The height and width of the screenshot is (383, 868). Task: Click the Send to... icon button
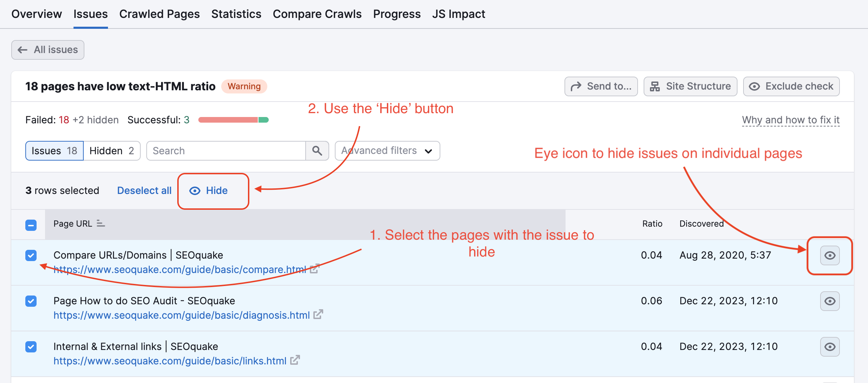[x=576, y=86]
